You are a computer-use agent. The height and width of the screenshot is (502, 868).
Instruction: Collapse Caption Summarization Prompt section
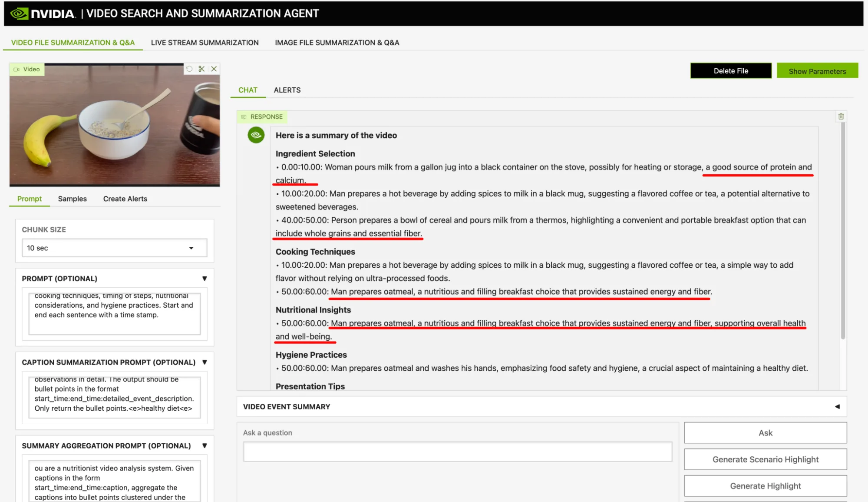(x=205, y=362)
